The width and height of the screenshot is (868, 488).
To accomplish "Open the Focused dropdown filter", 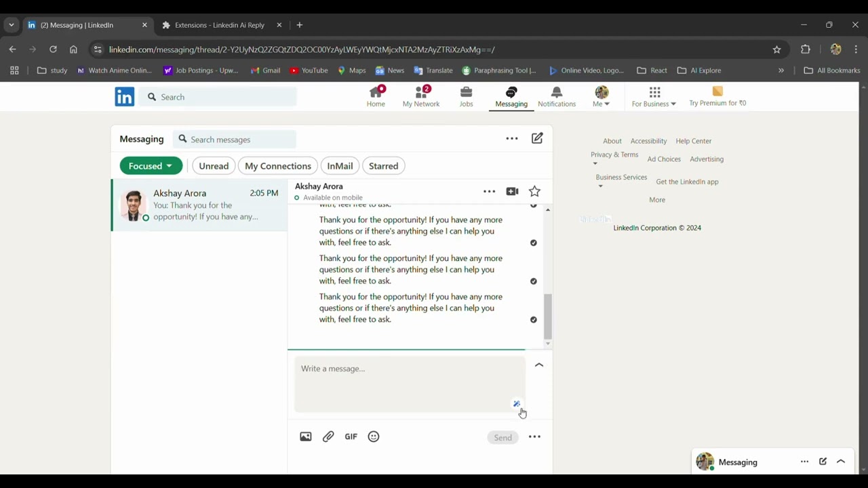I will coord(151,166).
